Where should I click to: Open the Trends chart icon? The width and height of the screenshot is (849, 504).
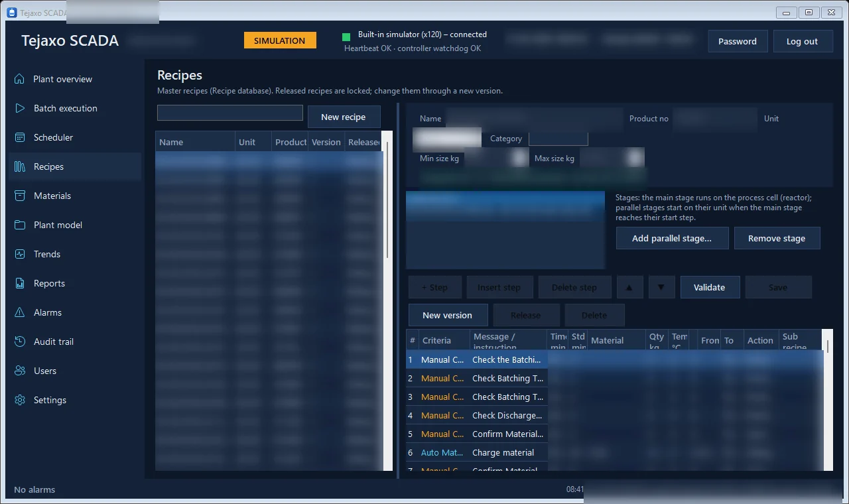pos(20,254)
